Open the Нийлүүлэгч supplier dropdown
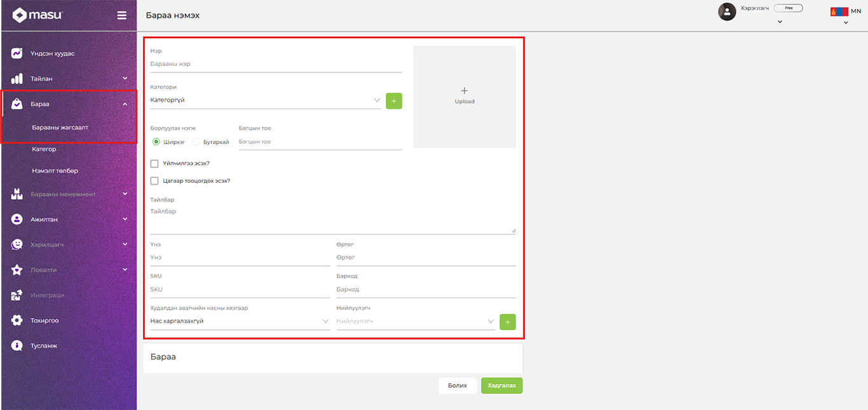This screenshot has height=410, width=868. (416, 321)
